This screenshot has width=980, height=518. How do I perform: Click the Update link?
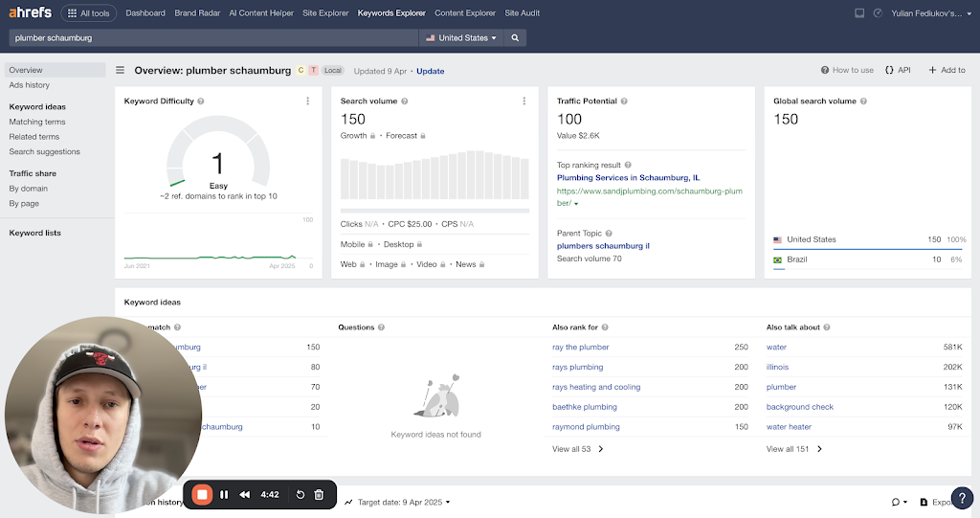click(x=430, y=71)
